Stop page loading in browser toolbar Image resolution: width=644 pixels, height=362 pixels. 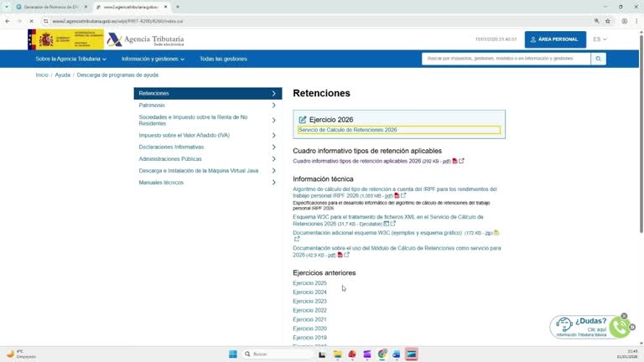31,21
